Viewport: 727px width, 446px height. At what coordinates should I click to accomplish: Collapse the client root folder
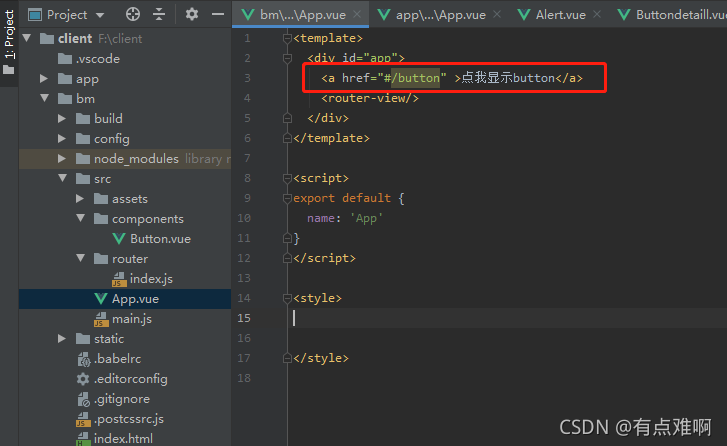coord(27,38)
